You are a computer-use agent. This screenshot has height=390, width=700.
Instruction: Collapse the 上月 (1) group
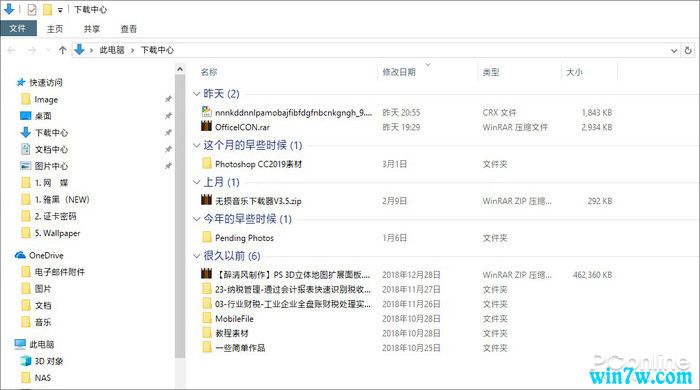pyautogui.click(x=196, y=182)
